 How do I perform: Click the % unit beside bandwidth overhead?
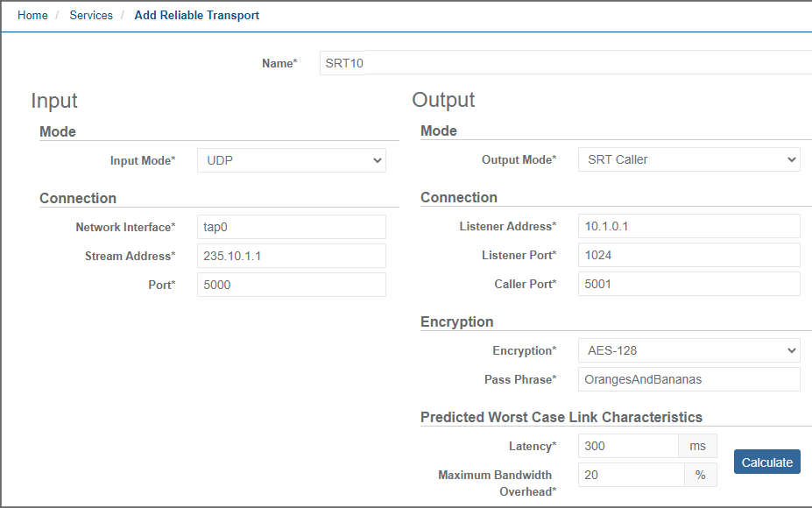click(700, 475)
